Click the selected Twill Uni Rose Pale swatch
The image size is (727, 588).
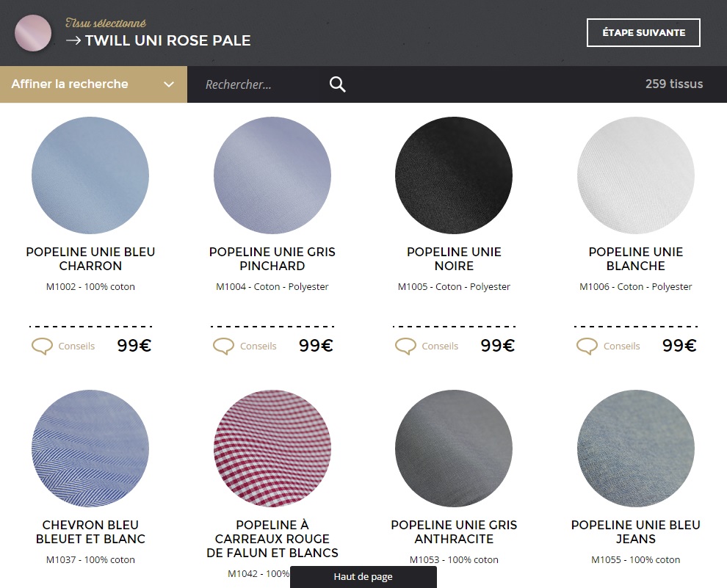pos(33,33)
